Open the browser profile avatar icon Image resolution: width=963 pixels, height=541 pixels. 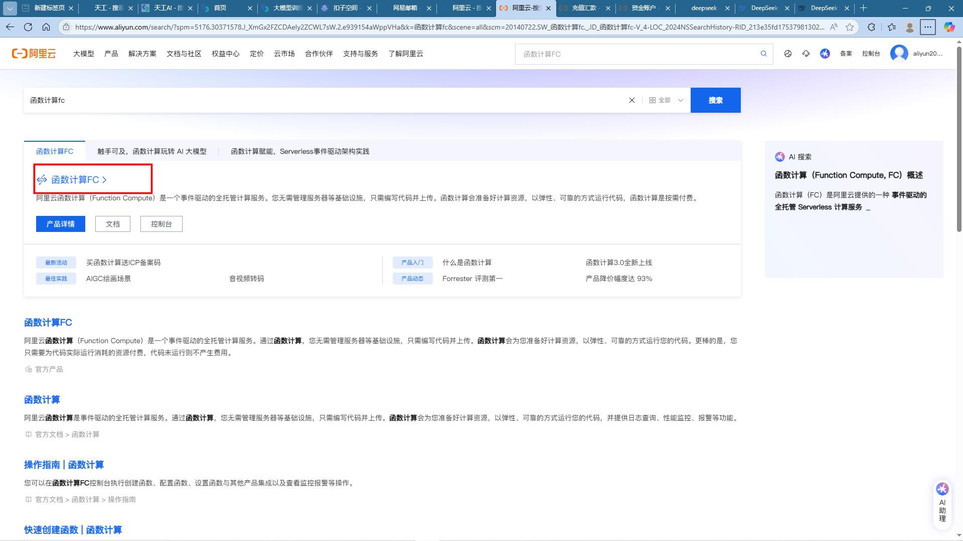910,27
